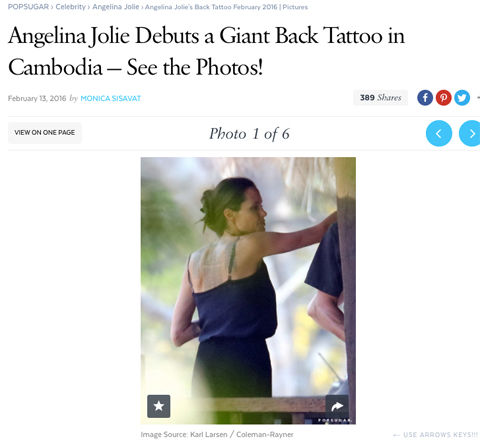Click the main tattoo photo
Viewport: 480px width, 441px height.
[248, 291]
